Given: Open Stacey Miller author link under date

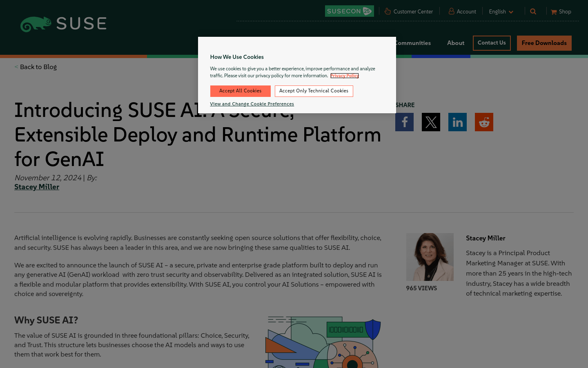Looking at the screenshot, I should pyautogui.click(x=37, y=187).
